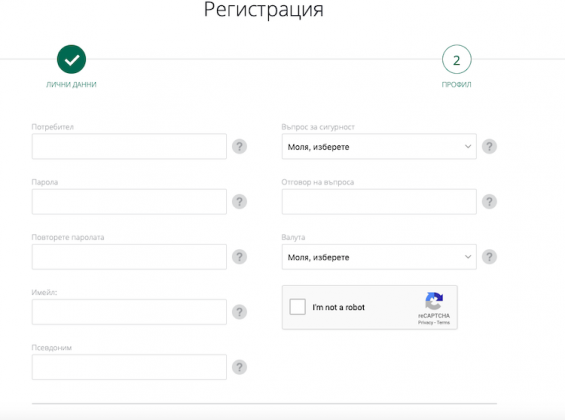Expand the Въпрос за сигурност dropdown

pos(379,147)
